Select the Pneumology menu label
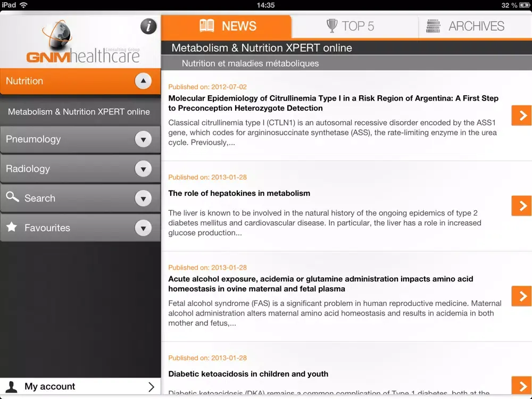 [33, 139]
